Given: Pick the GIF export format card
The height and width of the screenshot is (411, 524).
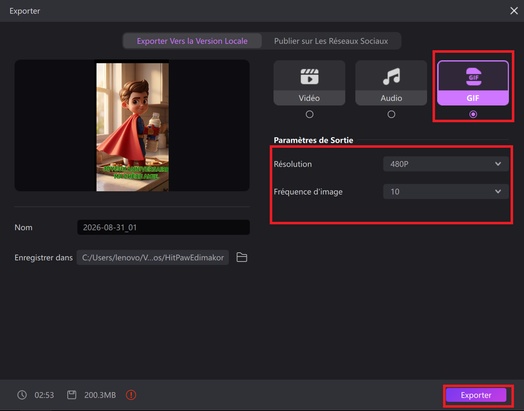Looking at the screenshot, I should pos(473,83).
